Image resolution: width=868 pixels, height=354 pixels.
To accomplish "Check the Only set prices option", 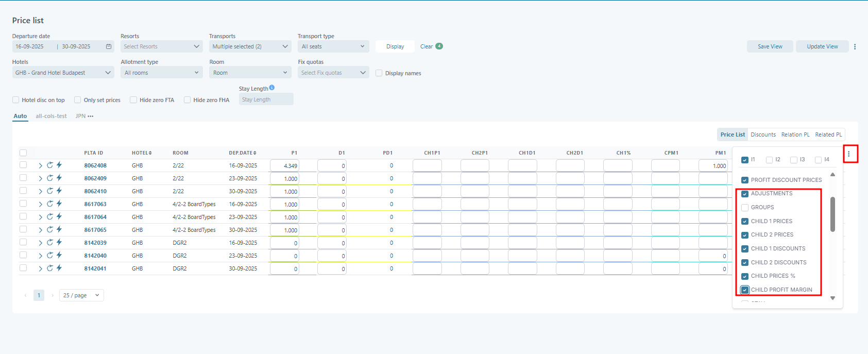I will click(x=78, y=100).
